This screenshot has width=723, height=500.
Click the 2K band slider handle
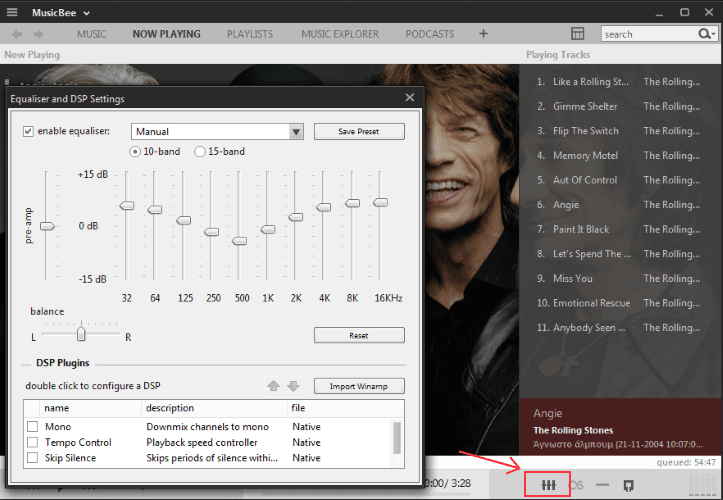coord(296,217)
